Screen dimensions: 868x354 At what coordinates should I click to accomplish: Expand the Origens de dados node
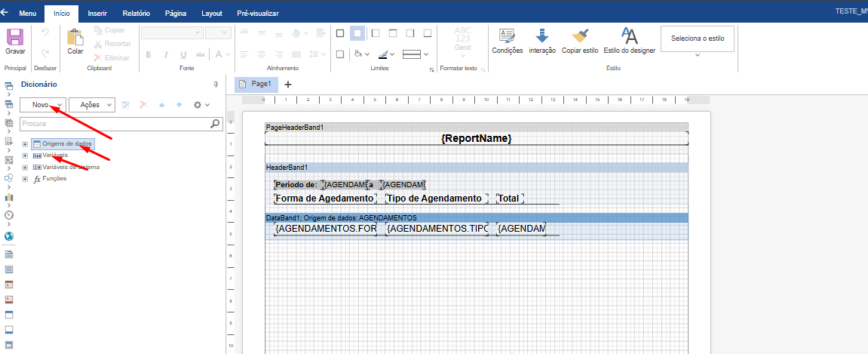point(25,144)
